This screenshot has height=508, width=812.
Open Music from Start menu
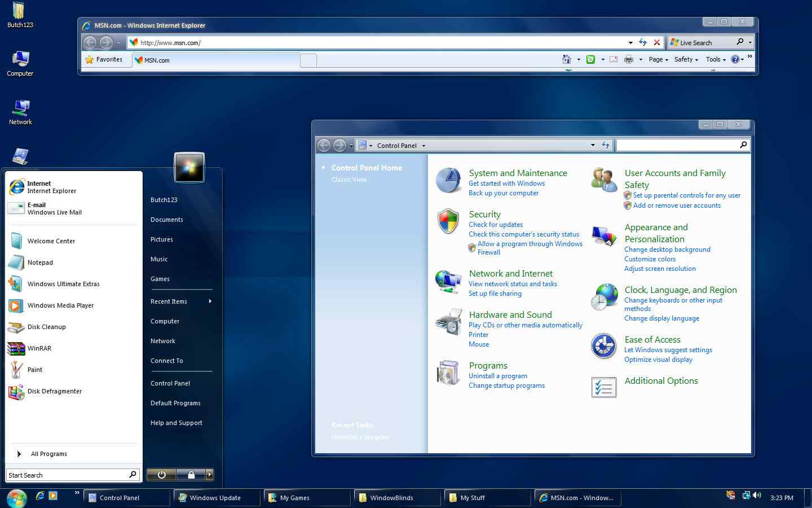159,259
